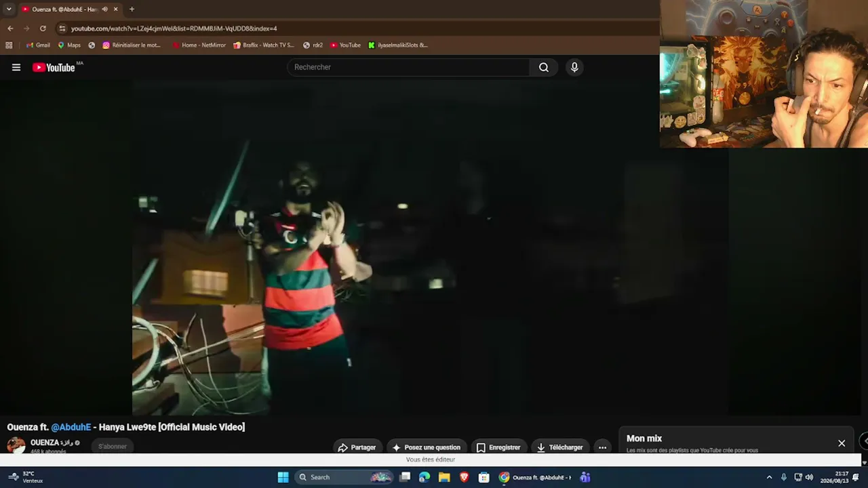View site information icon in address bar
This screenshot has height=488, width=868.
pyautogui.click(x=62, y=28)
